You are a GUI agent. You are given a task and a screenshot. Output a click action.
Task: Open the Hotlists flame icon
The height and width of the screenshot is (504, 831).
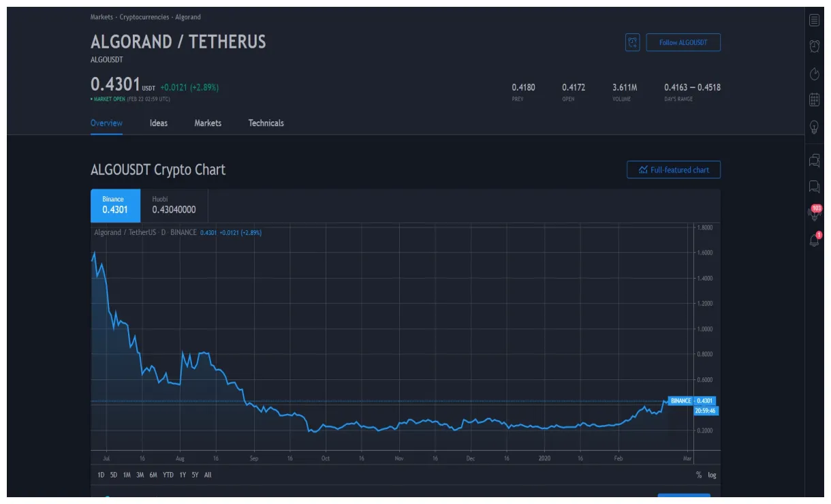click(814, 74)
